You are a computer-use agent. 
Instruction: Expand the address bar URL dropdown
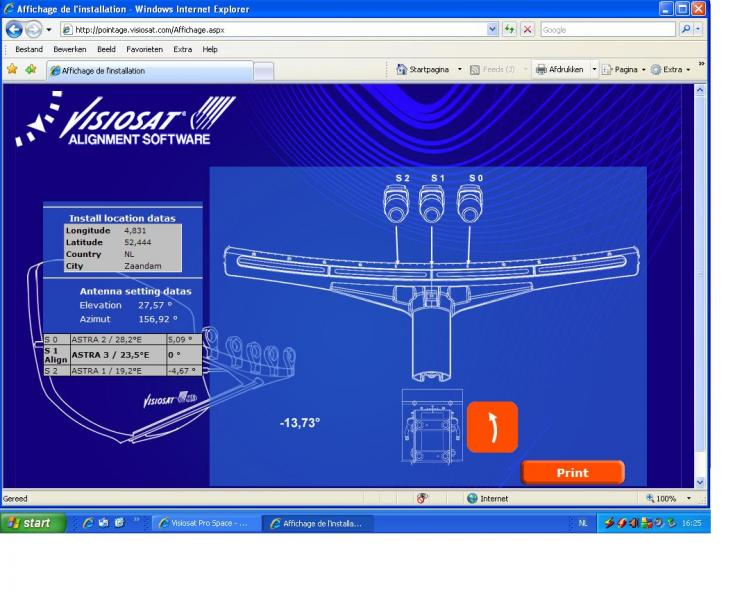click(492, 30)
